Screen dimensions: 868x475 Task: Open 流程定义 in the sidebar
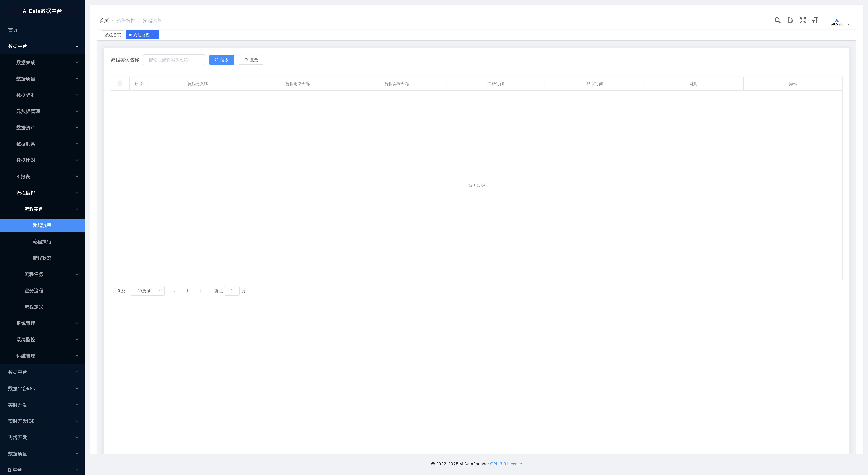[42, 307]
